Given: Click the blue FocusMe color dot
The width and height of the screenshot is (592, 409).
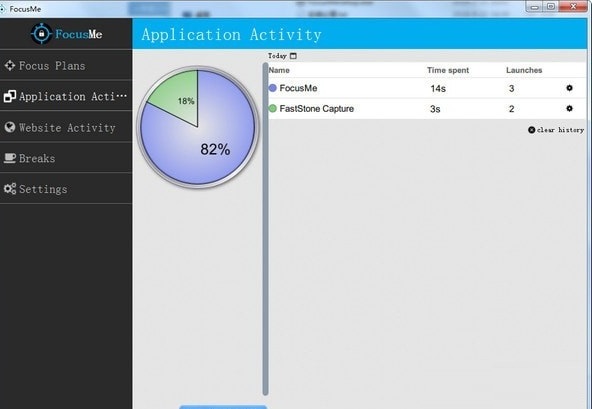Looking at the screenshot, I should 273,88.
